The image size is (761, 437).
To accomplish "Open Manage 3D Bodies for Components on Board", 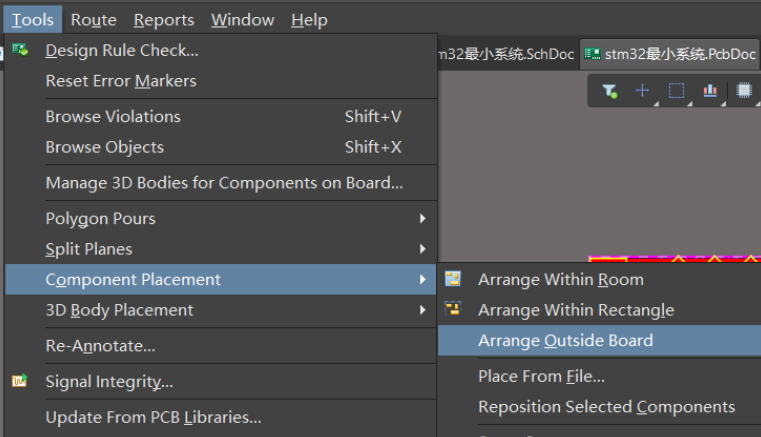I will (221, 183).
